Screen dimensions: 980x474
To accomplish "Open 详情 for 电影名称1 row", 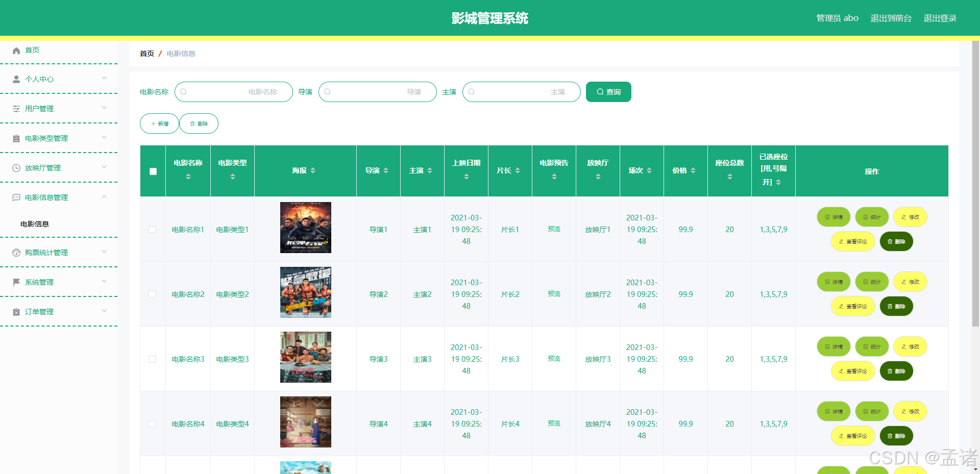I will (x=834, y=217).
